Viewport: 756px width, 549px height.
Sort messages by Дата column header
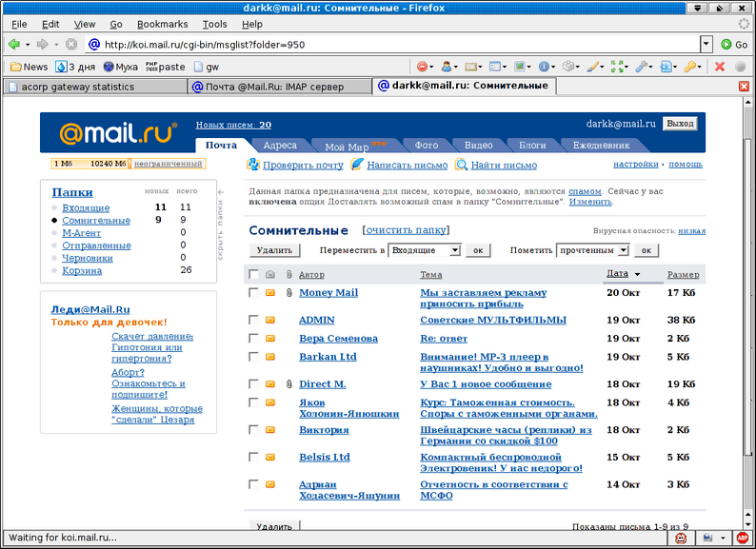click(x=617, y=274)
